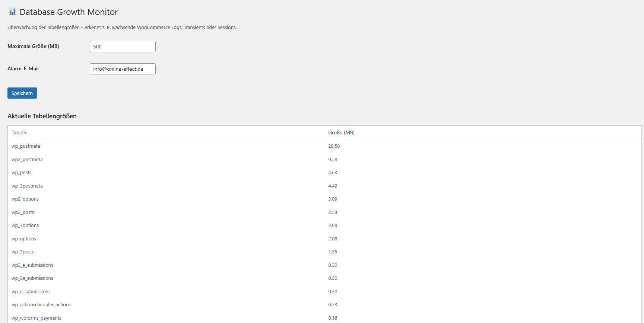The height and width of the screenshot is (323, 644).
Task: Select the wp2_postmeta table name
Action: click(x=27, y=160)
